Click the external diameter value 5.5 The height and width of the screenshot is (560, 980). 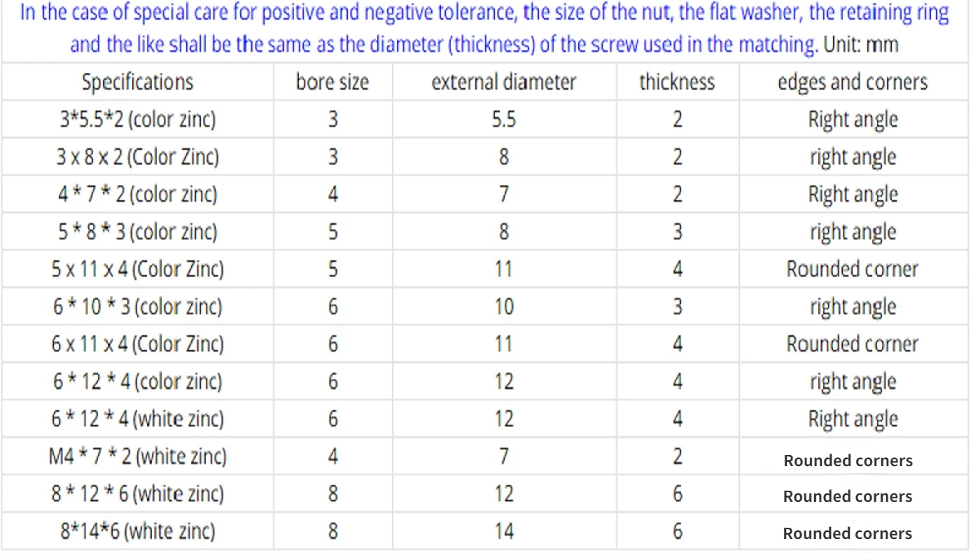(503, 119)
